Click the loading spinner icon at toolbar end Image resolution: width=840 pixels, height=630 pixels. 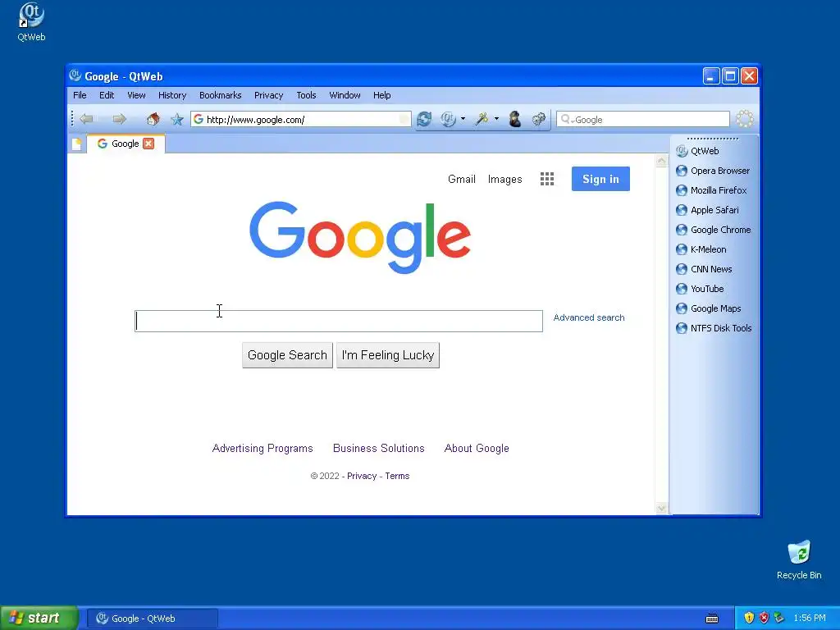click(x=745, y=119)
